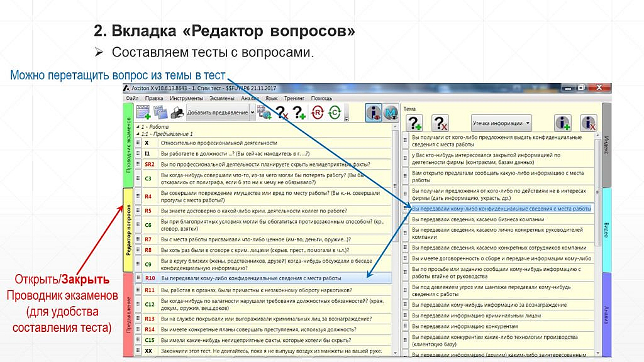Click the add new exam chart icon

pos(143,112)
